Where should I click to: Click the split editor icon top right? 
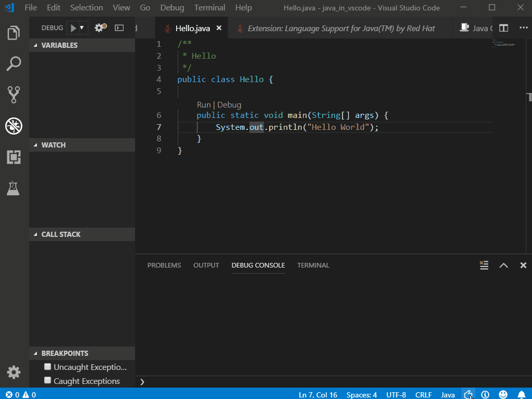pos(503,28)
